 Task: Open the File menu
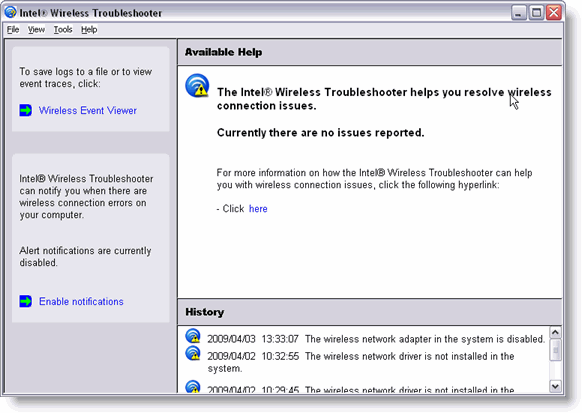tap(13, 30)
